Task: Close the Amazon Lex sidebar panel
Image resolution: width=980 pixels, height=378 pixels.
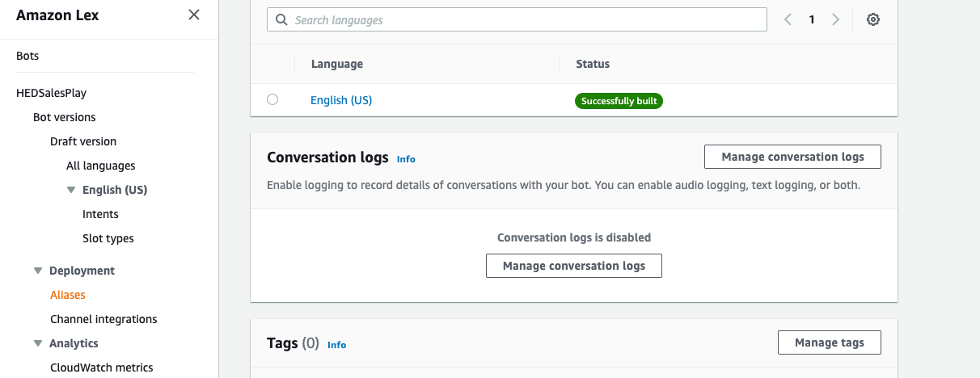Action: pyautogui.click(x=194, y=15)
